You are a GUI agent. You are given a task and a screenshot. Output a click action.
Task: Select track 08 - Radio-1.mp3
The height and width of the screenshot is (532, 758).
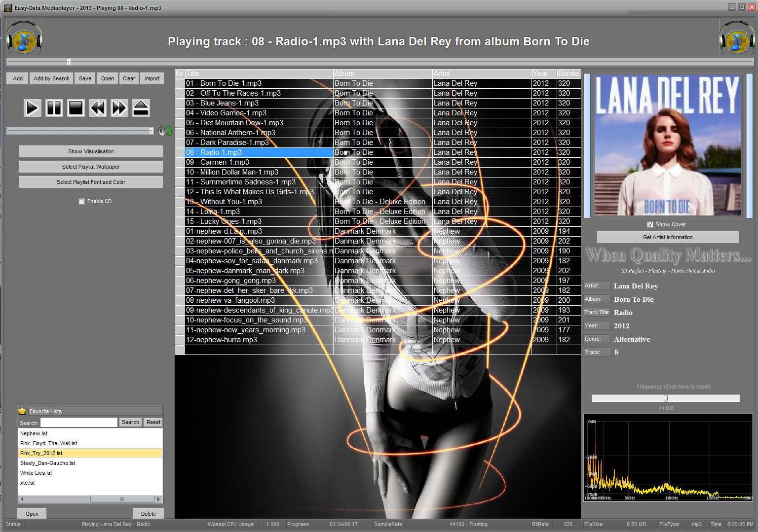(259, 152)
